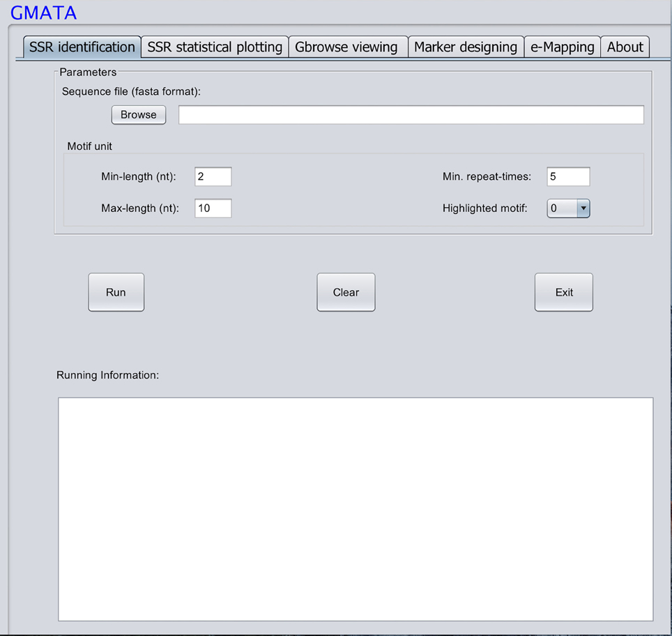
Task: Click the Motif unit section label
Action: click(x=89, y=146)
